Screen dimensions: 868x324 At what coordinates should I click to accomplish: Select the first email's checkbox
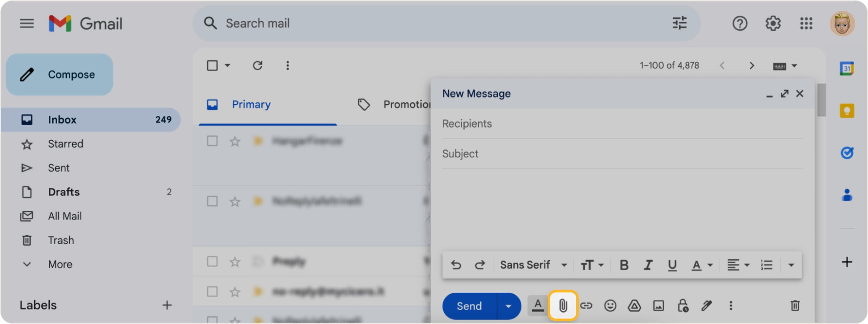212,142
